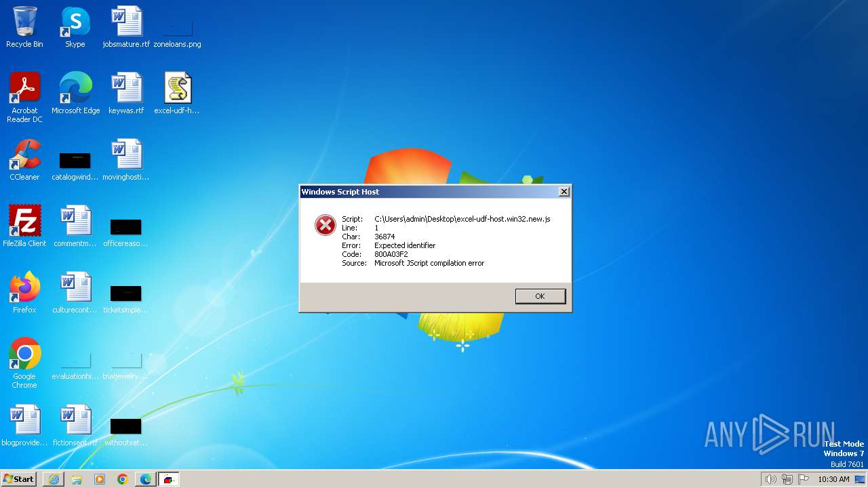Click the red error icon in dialog
868x488 pixels.
point(325,225)
